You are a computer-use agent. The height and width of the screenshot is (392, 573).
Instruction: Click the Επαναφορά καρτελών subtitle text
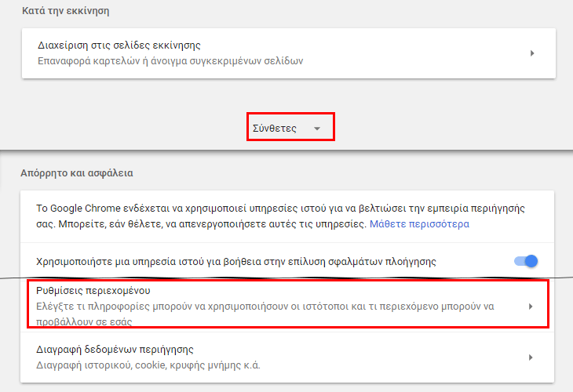click(x=170, y=60)
